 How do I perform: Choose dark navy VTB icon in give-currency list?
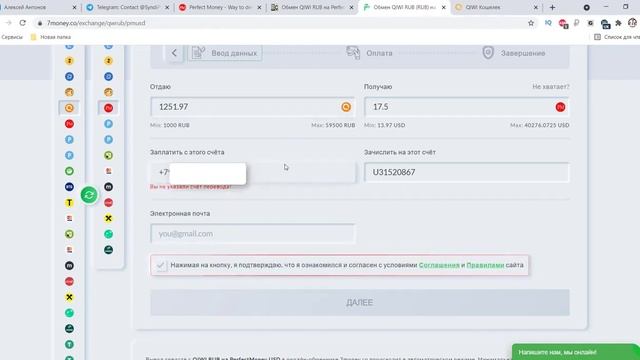point(69,187)
